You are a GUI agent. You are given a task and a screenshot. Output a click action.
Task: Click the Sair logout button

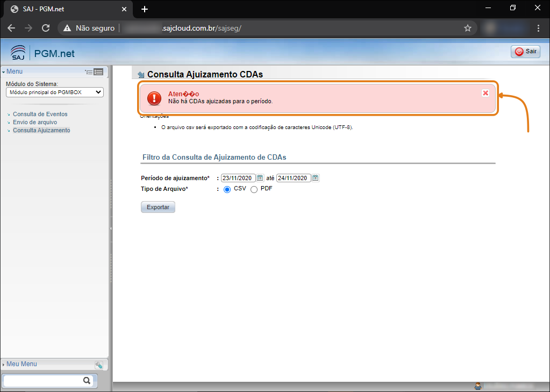coord(525,52)
